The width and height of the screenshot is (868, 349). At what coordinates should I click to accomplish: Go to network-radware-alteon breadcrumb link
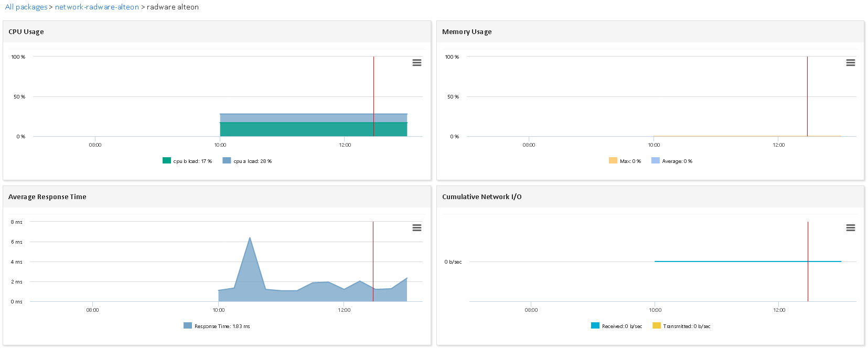click(97, 7)
